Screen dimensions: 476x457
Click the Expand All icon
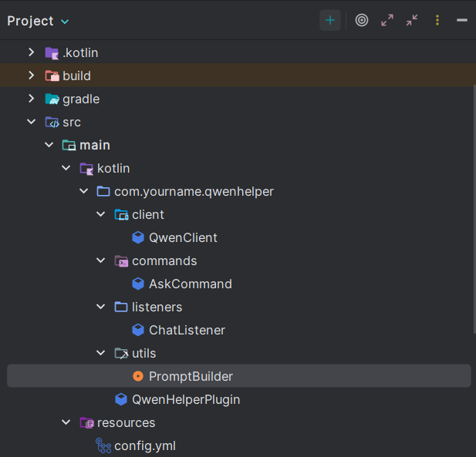coord(387,21)
